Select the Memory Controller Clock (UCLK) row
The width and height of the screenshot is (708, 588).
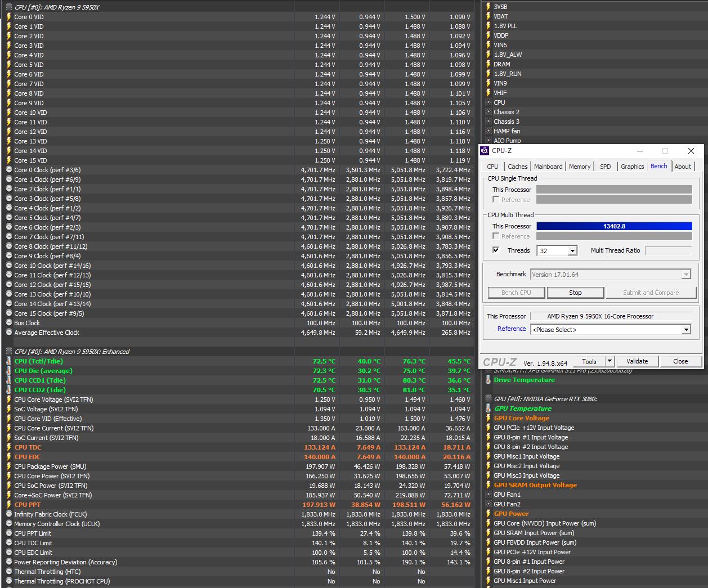(x=239, y=524)
